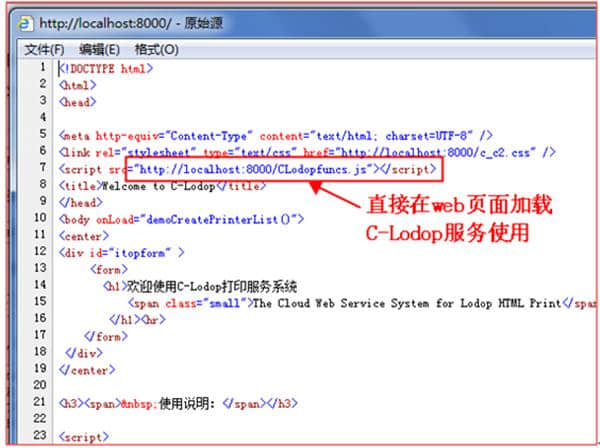600x448 pixels.
Task: Click the div id itopform line
Action: pos(121,253)
